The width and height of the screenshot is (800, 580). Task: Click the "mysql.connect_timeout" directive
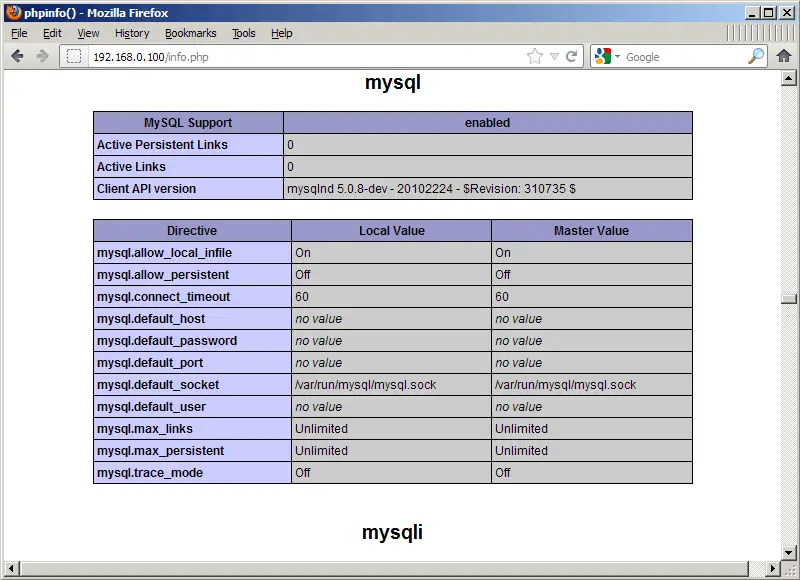pyautogui.click(x=164, y=297)
